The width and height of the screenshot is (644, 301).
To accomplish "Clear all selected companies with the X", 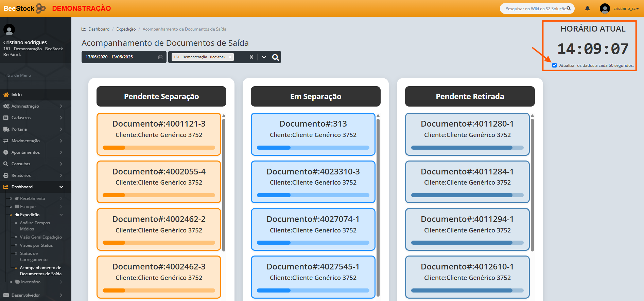I will point(251,57).
